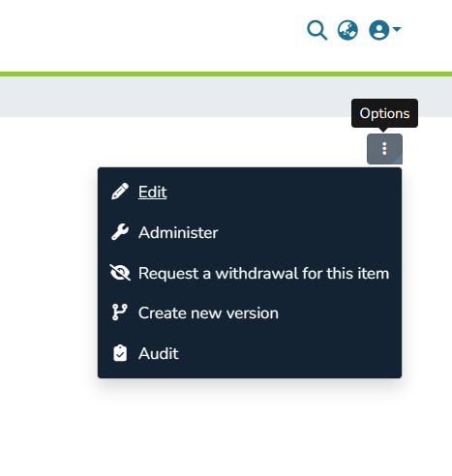
Task: Click the crossed-out eye withdrawal icon
Action: click(120, 273)
